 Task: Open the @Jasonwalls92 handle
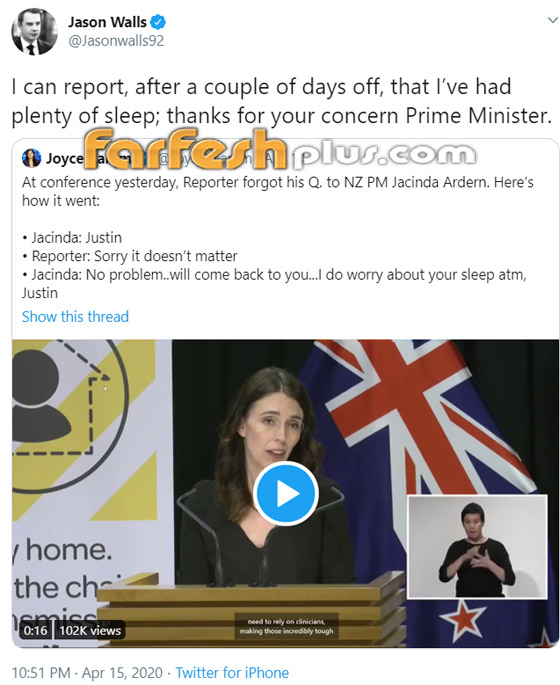[x=116, y=41]
